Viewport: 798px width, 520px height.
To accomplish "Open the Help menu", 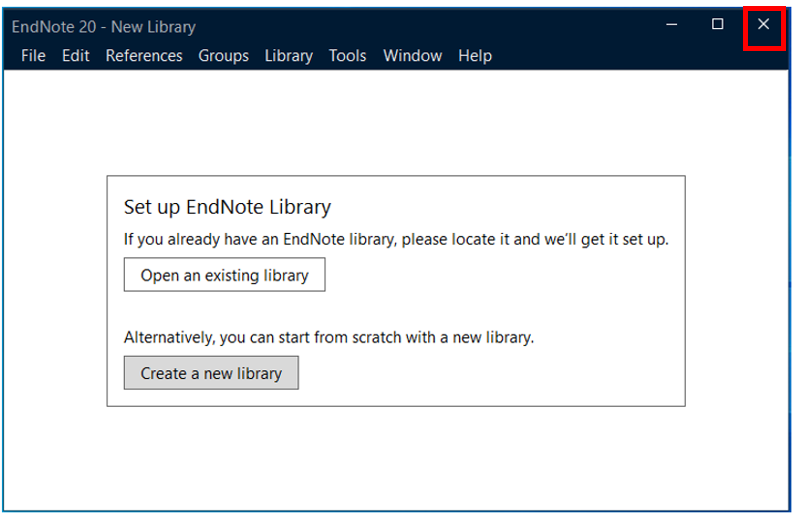I will (x=475, y=55).
